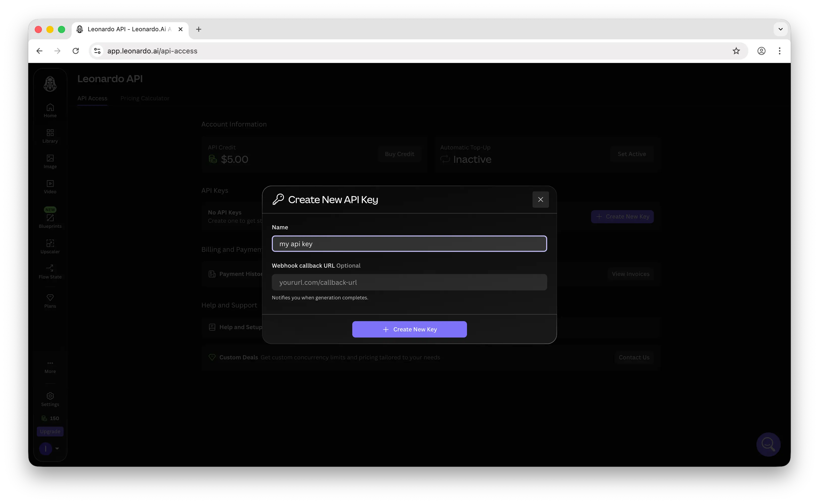The width and height of the screenshot is (819, 504).
Task: Click the webhook callback URL field
Action: (x=409, y=282)
